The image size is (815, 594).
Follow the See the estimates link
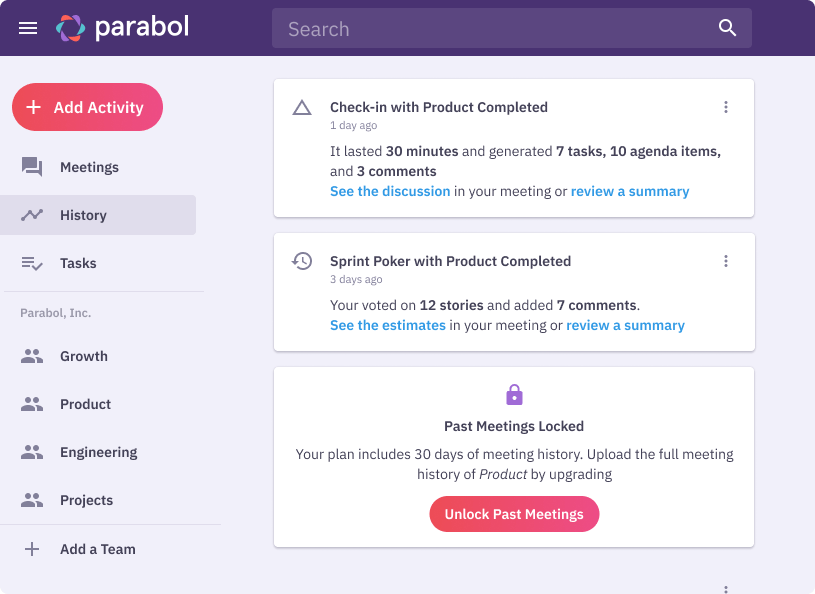pos(388,325)
